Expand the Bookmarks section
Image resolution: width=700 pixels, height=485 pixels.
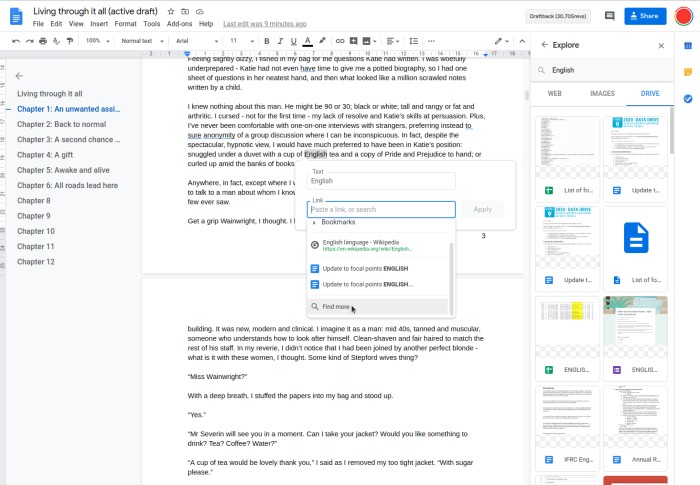[x=314, y=222]
